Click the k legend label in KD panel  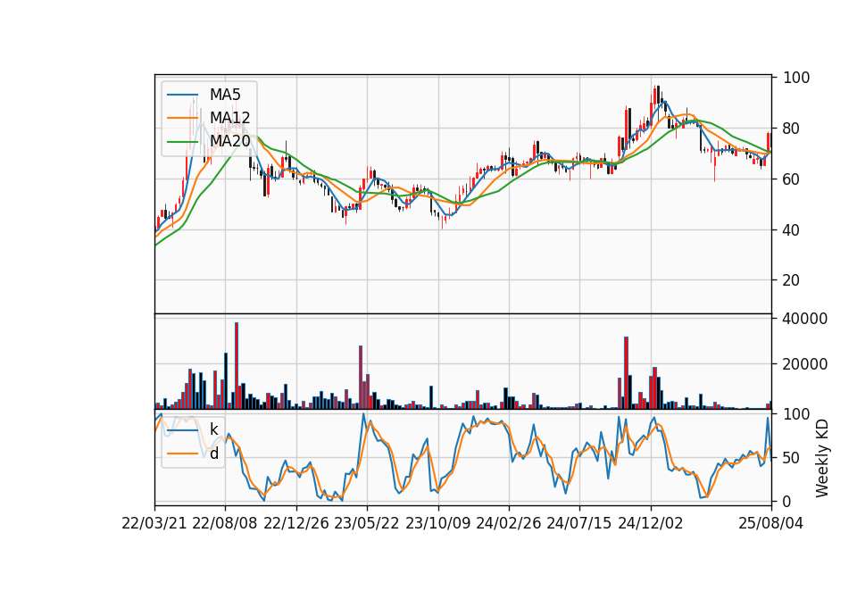(213, 429)
